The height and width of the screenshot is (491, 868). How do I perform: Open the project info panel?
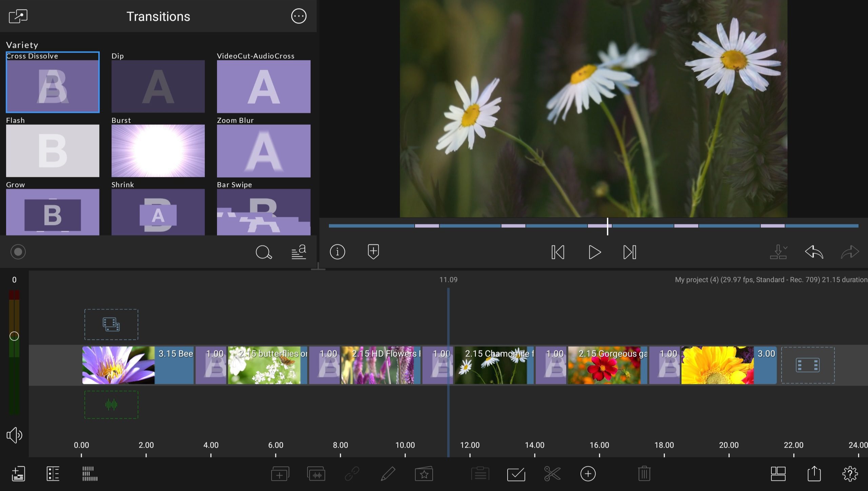click(337, 252)
